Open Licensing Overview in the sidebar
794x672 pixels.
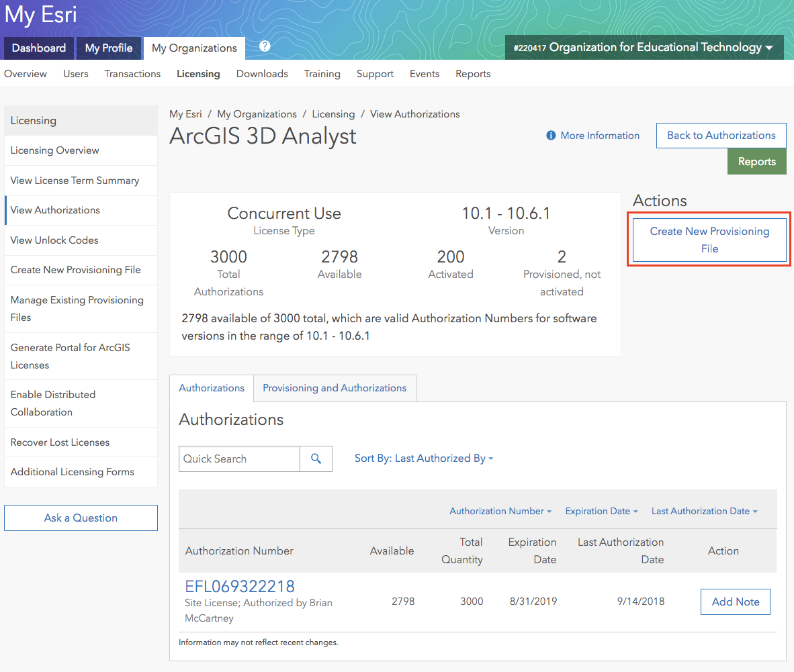coord(81,150)
